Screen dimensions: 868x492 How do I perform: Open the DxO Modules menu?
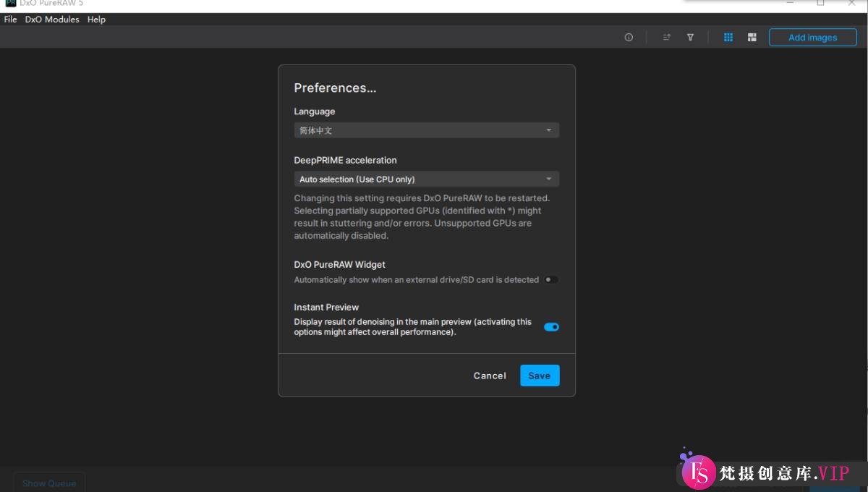coord(52,20)
